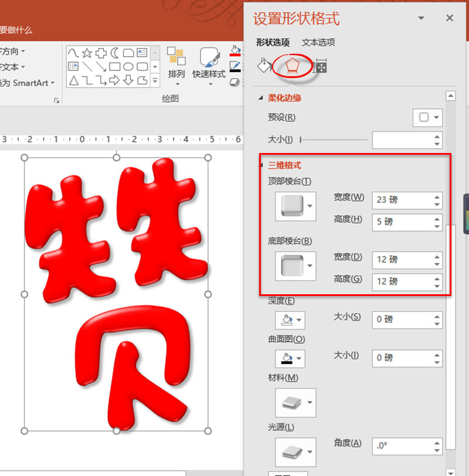Increase top bevel width with up arrow

[x=437, y=197]
